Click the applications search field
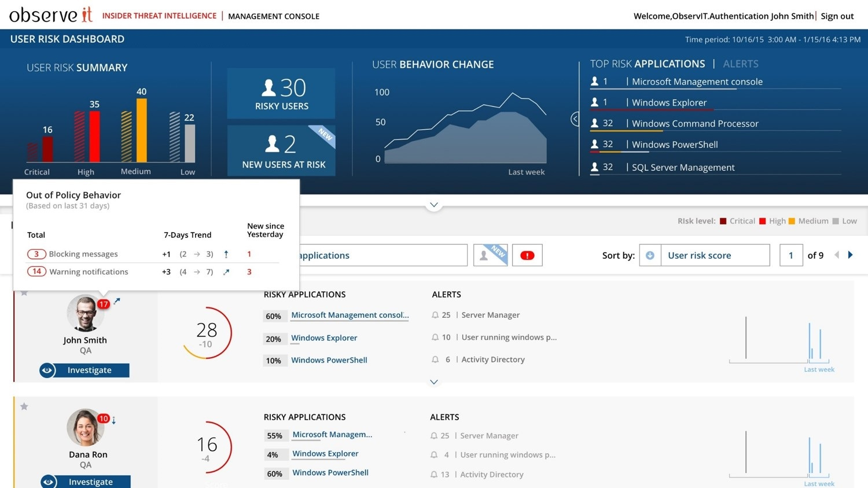 pos(383,255)
